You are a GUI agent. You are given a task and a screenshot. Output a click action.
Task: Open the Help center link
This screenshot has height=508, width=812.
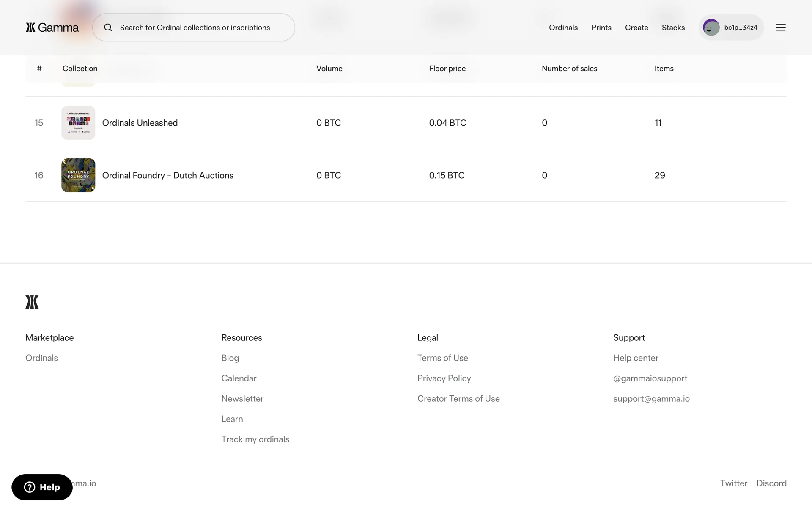[635, 358]
